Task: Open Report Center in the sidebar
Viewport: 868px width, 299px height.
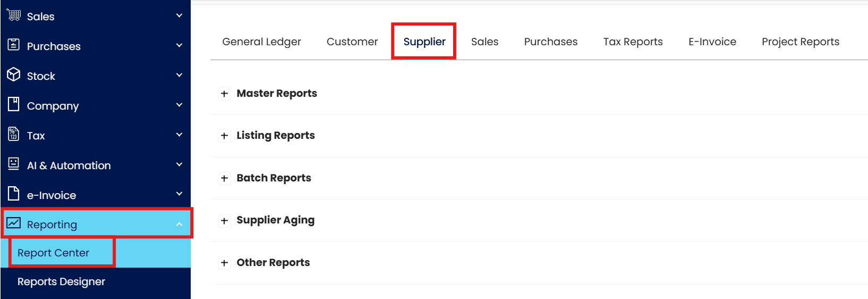Action: 53,253
